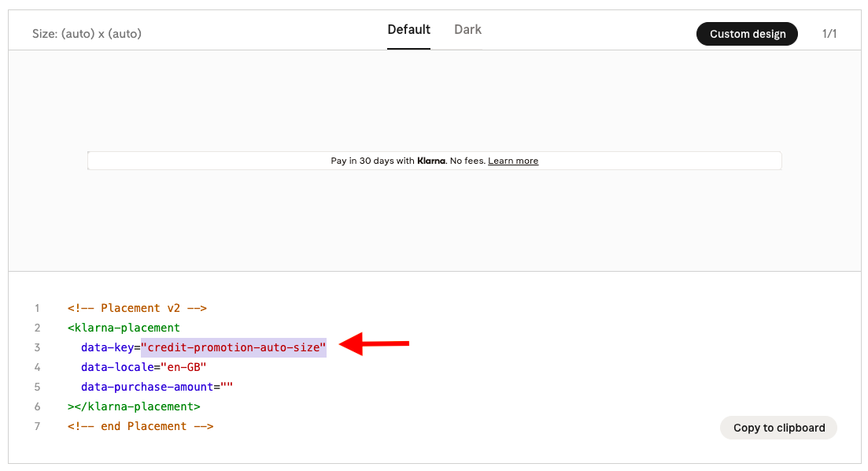868x471 pixels.
Task: Select the highlighted credit-promotion-auto-size value
Action: click(234, 347)
